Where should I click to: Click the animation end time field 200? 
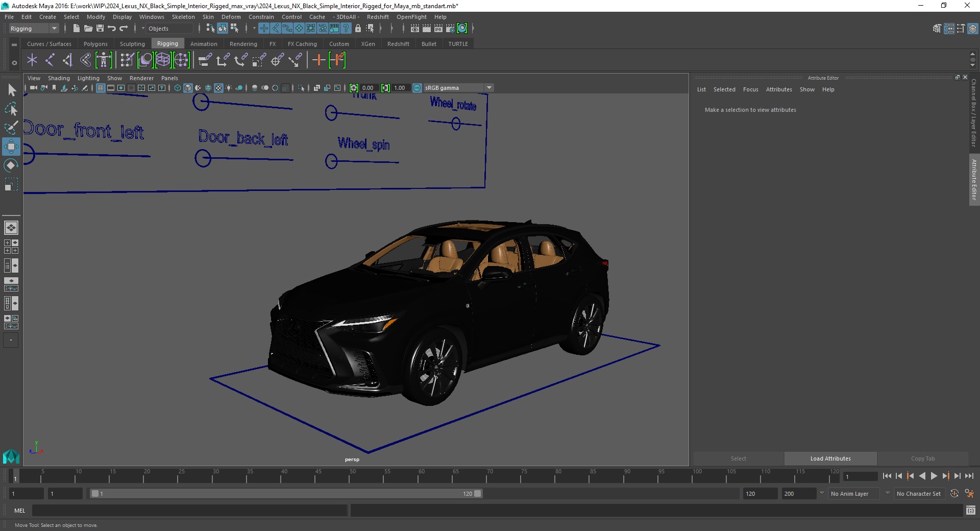coord(799,494)
